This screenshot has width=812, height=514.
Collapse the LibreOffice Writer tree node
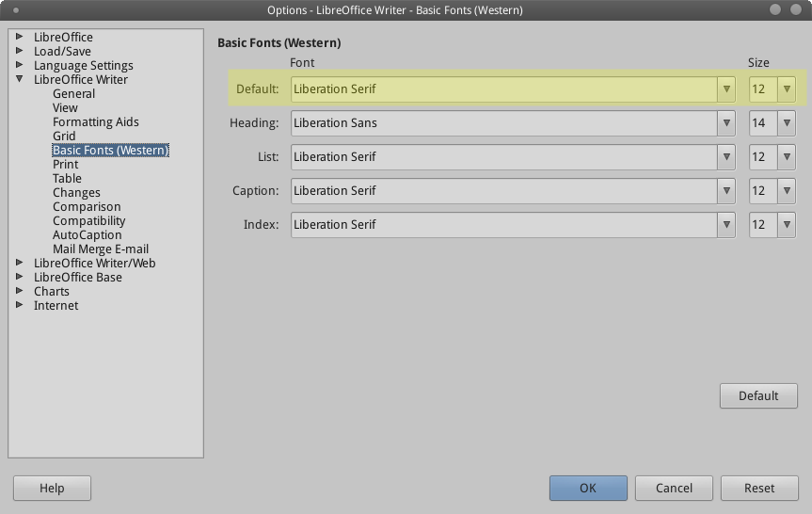tap(20, 80)
